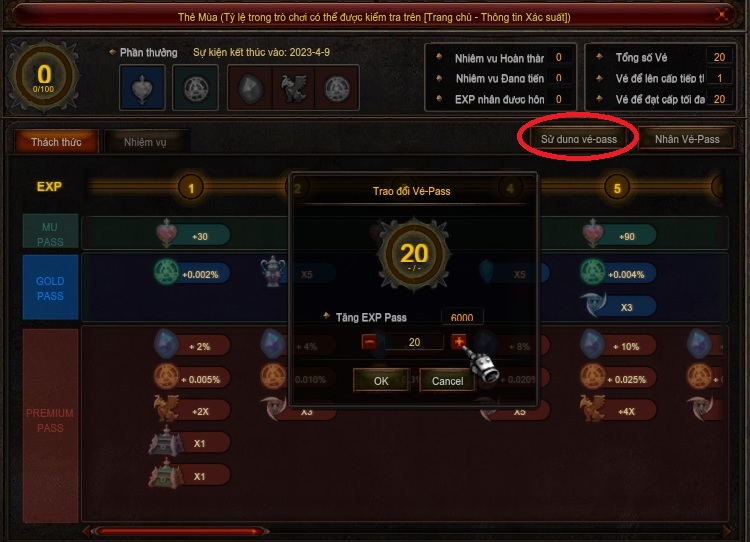Click the heart reward icon under Phần thưởng
The width and height of the screenshot is (750, 542).
tap(142, 88)
